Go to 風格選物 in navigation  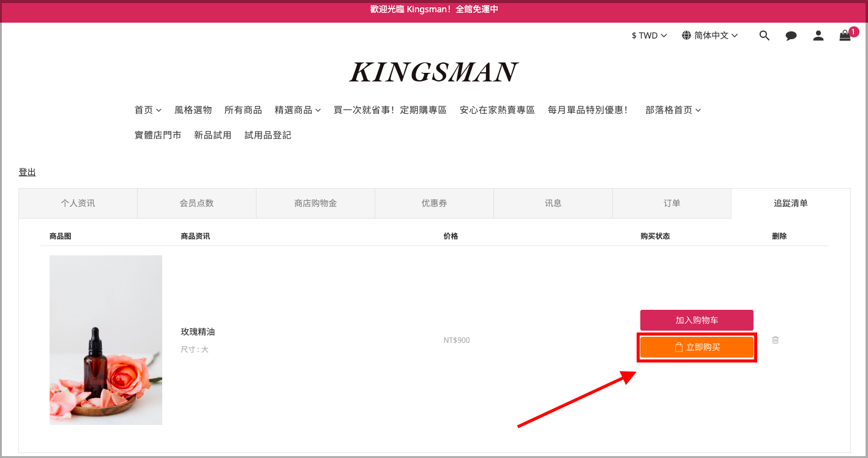click(193, 110)
